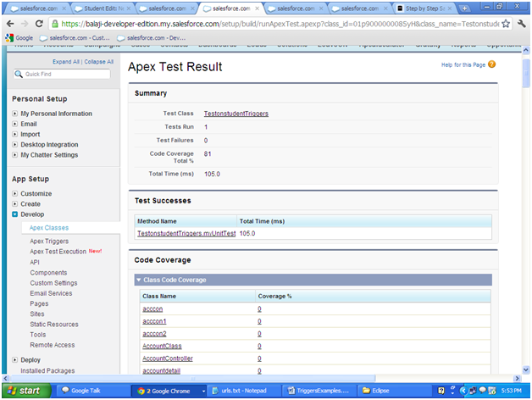Click the Quick Find search field
The width and height of the screenshot is (532, 400).
(x=62, y=74)
